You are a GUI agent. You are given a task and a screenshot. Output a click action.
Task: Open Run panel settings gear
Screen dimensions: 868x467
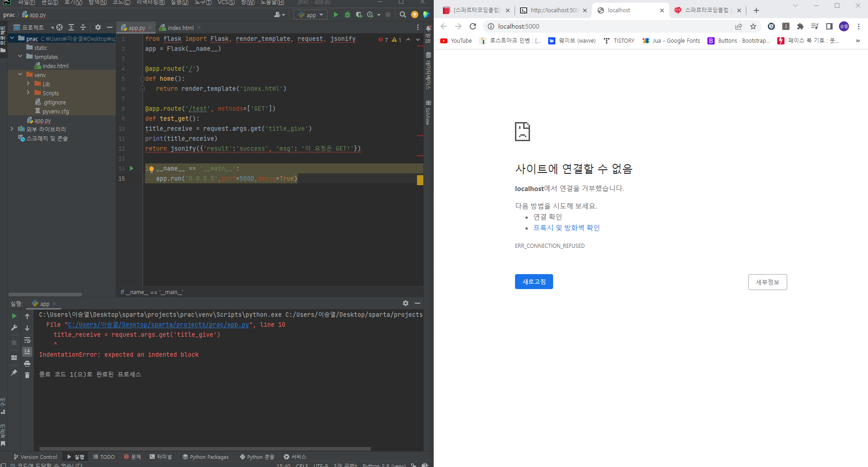coord(406,303)
